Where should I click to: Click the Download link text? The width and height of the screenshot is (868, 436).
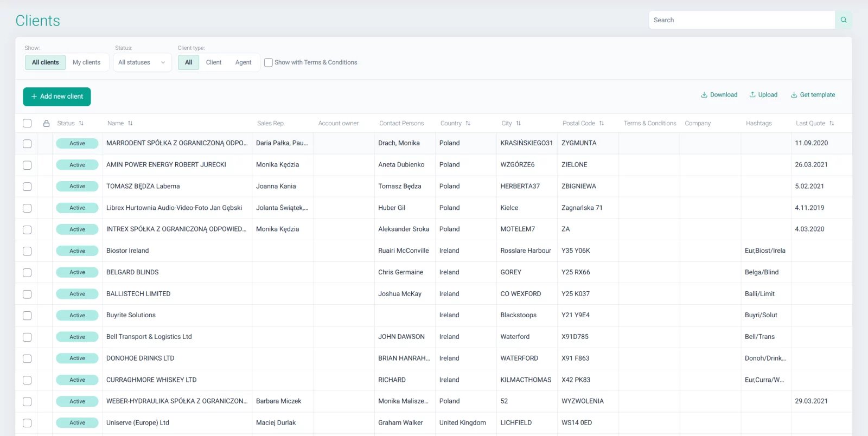tap(724, 95)
